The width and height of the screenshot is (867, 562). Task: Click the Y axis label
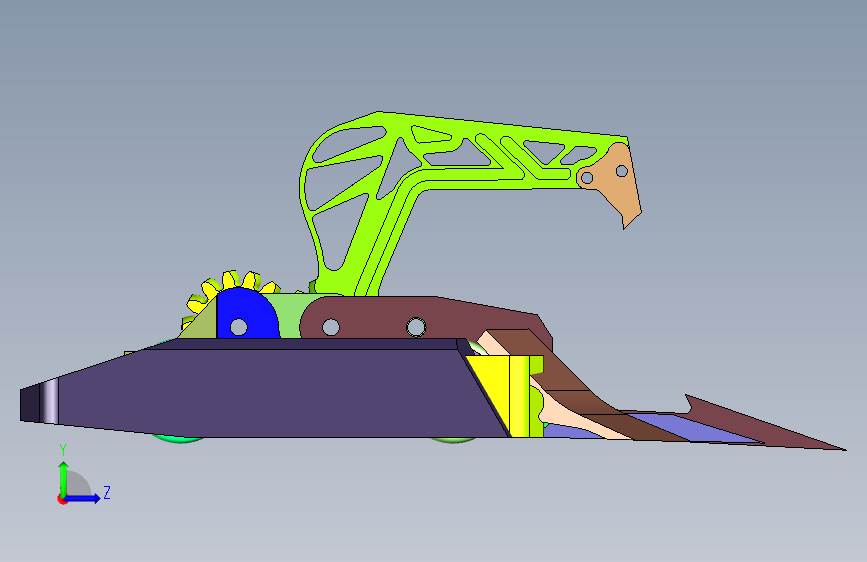(x=63, y=450)
